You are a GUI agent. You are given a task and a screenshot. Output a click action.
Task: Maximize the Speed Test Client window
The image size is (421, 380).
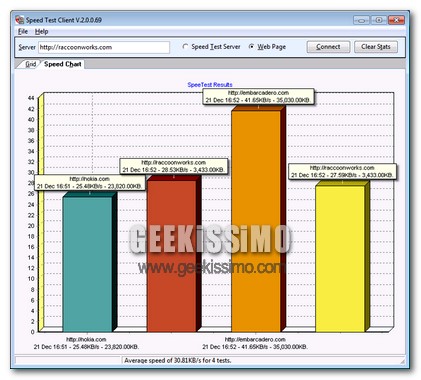379,20
